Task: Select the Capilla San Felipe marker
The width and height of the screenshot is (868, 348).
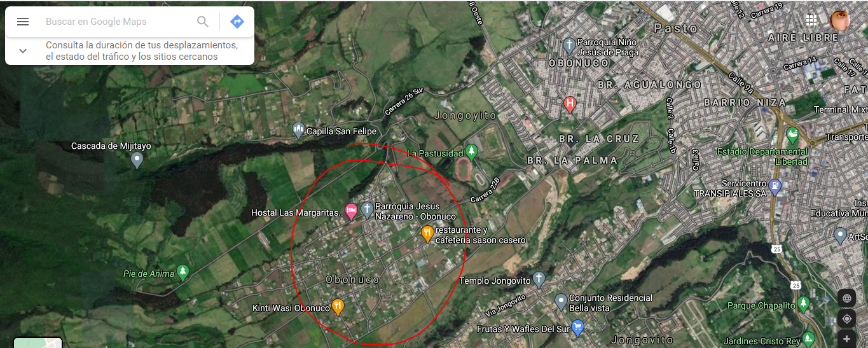Action: (x=299, y=130)
